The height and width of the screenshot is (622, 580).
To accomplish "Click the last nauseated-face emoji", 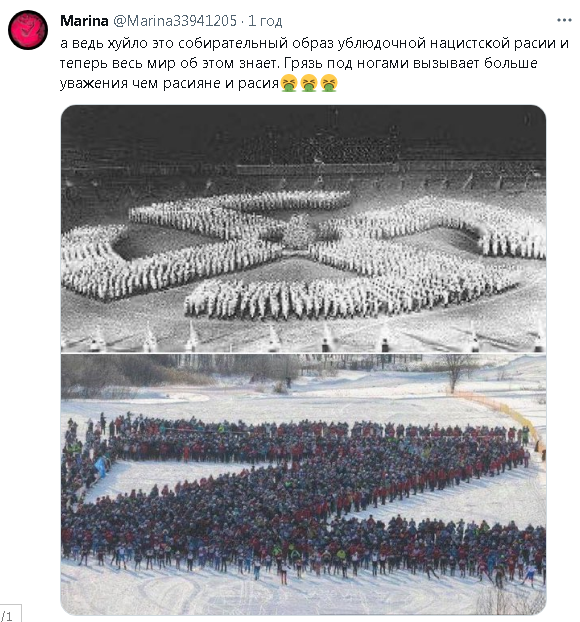I will [329, 83].
